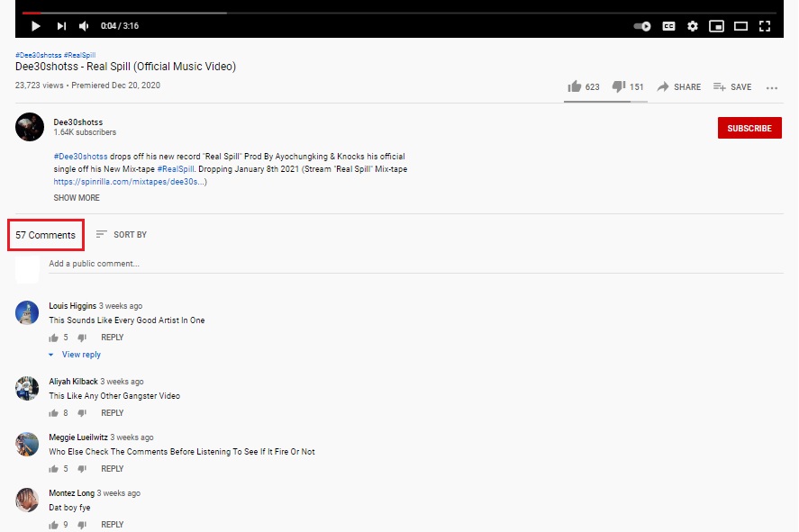Share the Real Spill video
Screen dimensions: 799x532
click(678, 87)
